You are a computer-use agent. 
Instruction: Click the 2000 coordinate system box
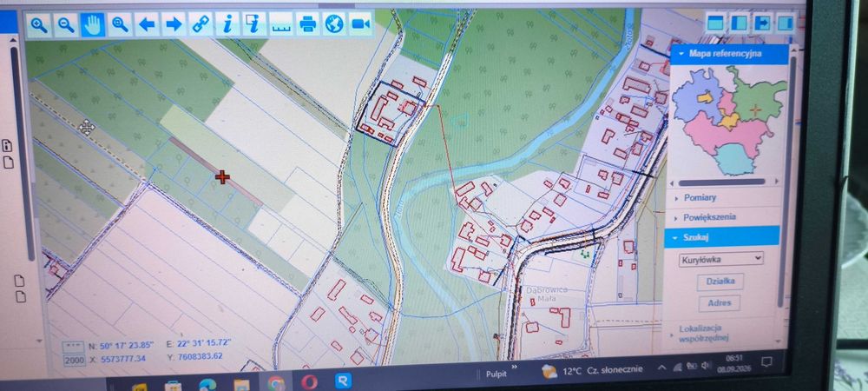(x=74, y=360)
